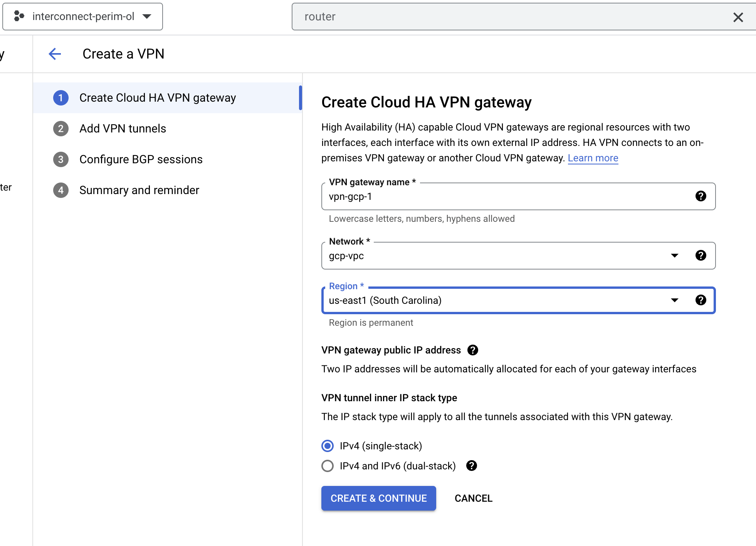Screen dimensions: 756x546
Task: Open the Learn more link about HA VPN
Action: pos(593,158)
